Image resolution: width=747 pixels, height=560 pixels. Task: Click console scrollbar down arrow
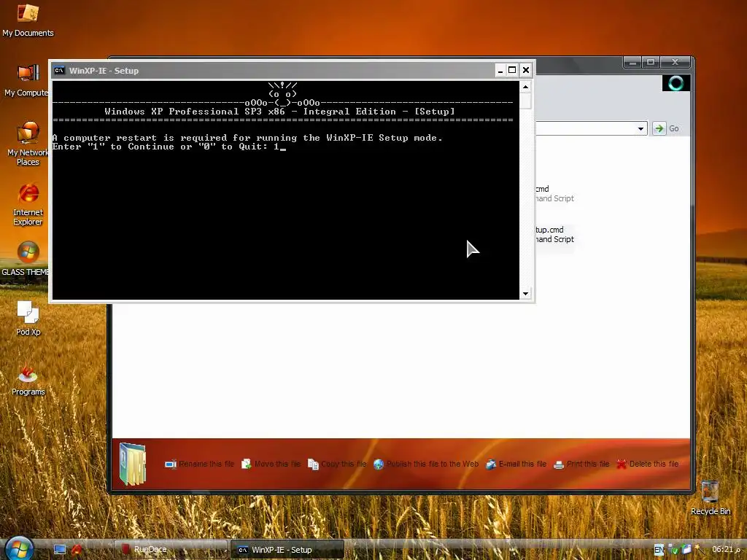coord(525,293)
